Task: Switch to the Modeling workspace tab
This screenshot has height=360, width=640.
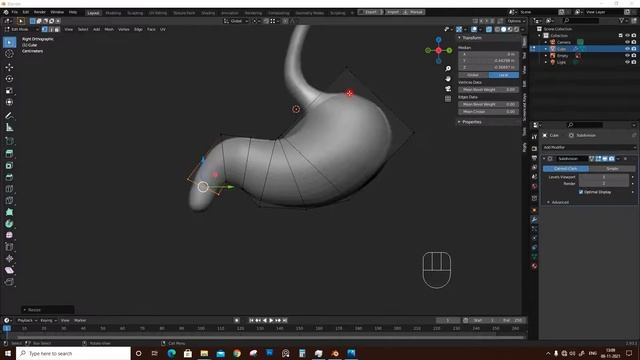Action: click(x=113, y=13)
